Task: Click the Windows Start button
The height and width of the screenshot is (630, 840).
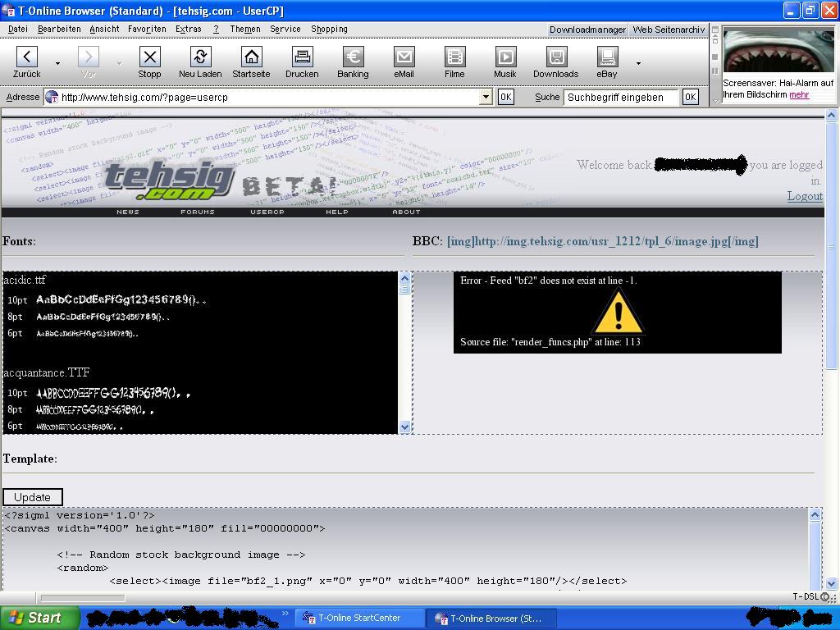Action: tap(40, 618)
